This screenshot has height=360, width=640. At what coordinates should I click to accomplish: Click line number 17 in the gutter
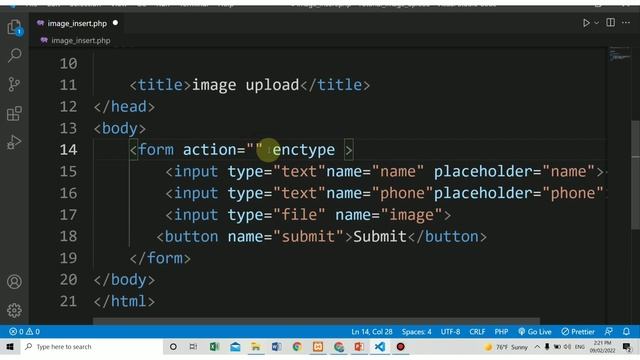(x=68, y=215)
